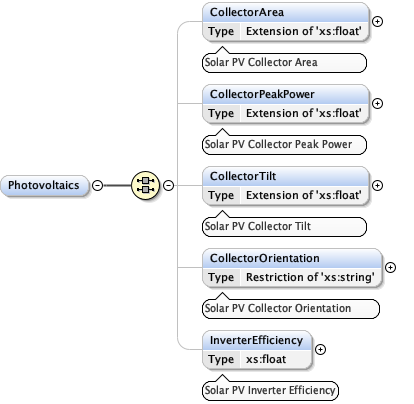Click the Solar PV Collector Orientation annotation
Image resolution: width=414 pixels, height=404 pixels.
[291, 308]
